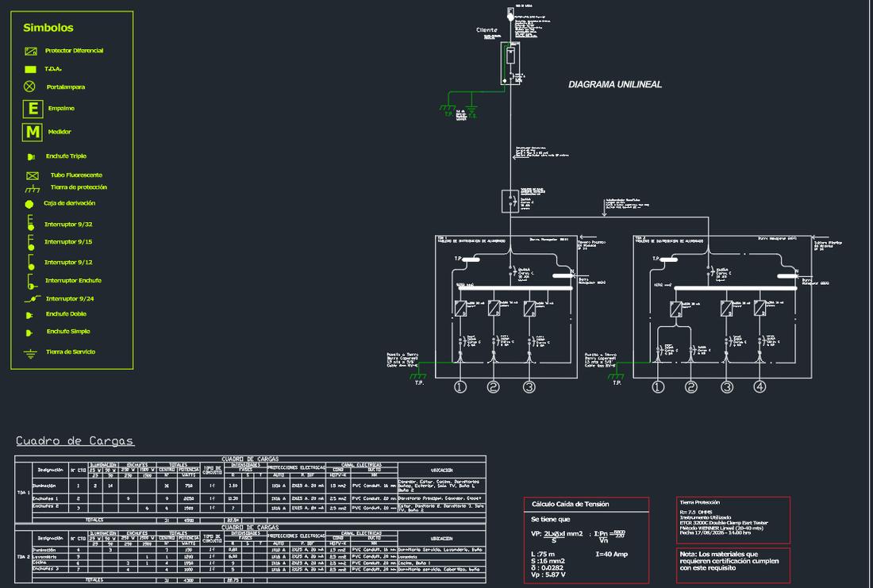Click the meter box symbol below Cliente
Image resolution: width=873 pixels, height=588 pixels.
click(510, 63)
